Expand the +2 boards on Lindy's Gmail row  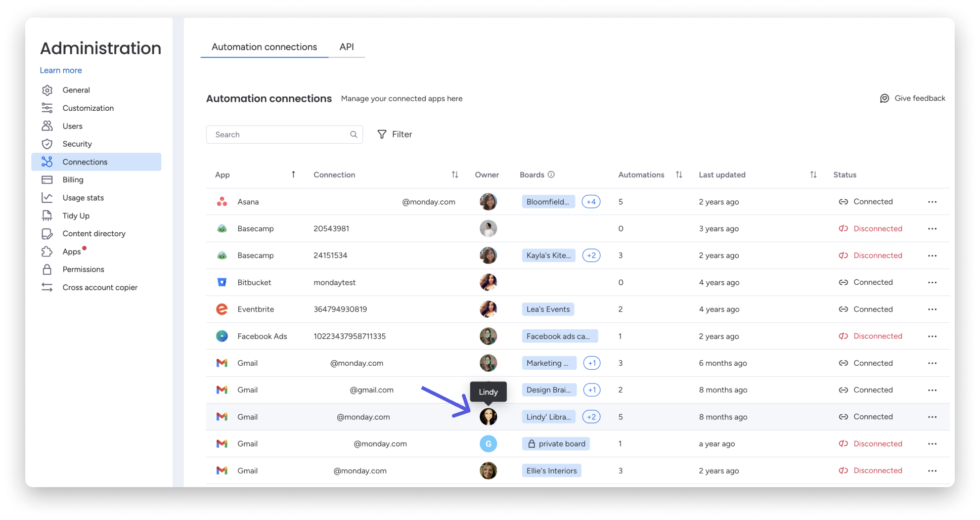tap(591, 416)
